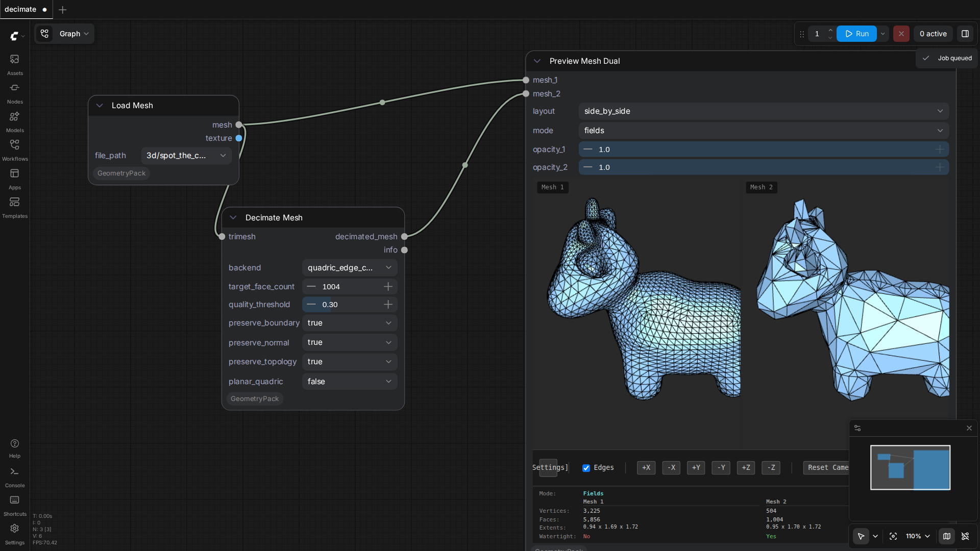Open the preserve_topology dropdown
Screen dimensions: 980x551
350,362
